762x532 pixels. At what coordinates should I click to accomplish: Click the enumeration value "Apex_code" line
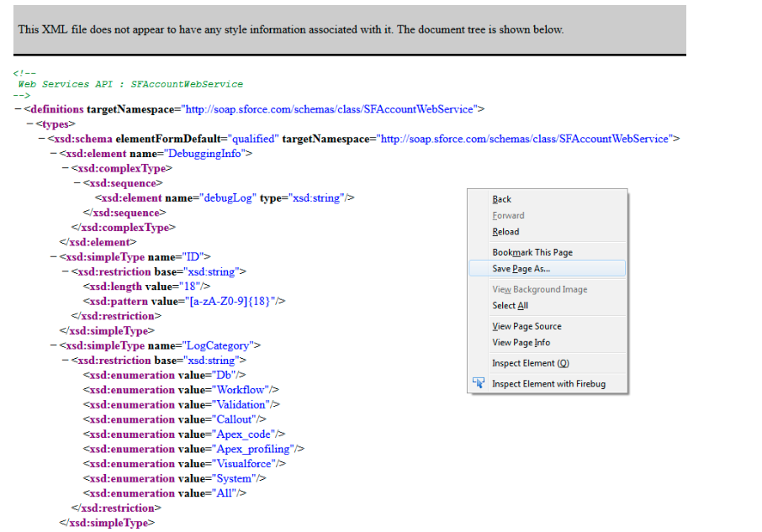[183, 435]
